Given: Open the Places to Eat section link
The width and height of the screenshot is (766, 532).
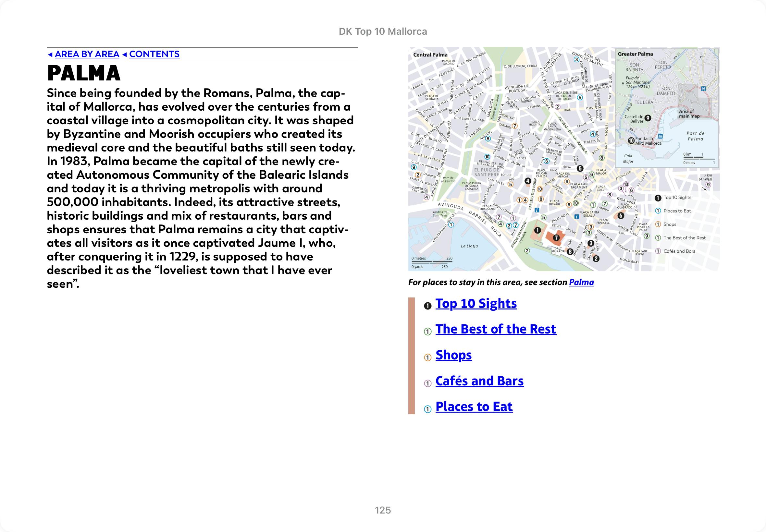Looking at the screenshot, I should coord(474,407).
